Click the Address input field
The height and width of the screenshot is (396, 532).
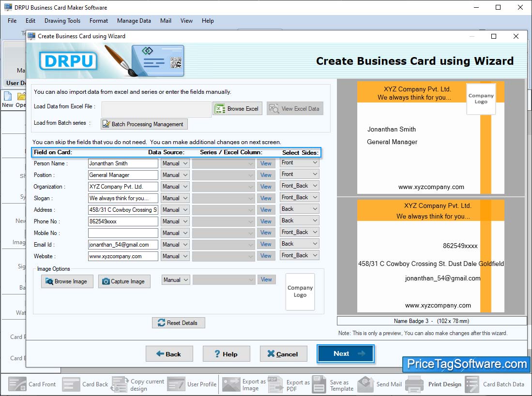coord(123,210)
